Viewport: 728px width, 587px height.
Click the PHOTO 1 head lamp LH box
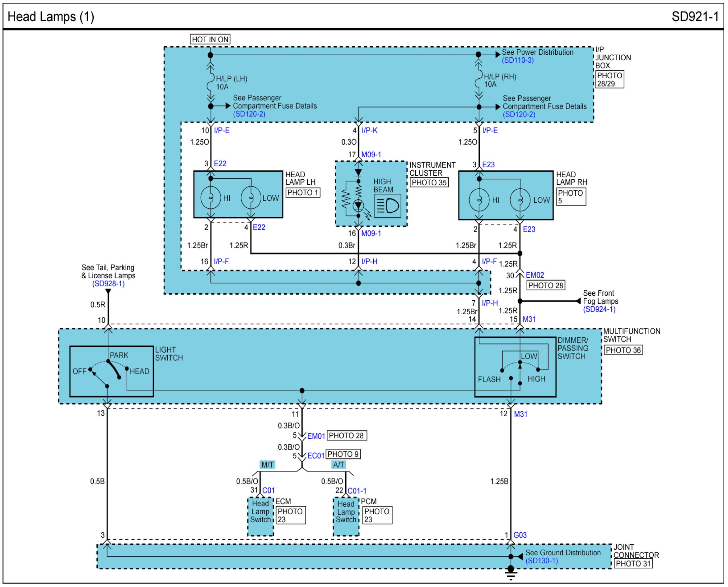pyautogui.click(x=303, y=193)
